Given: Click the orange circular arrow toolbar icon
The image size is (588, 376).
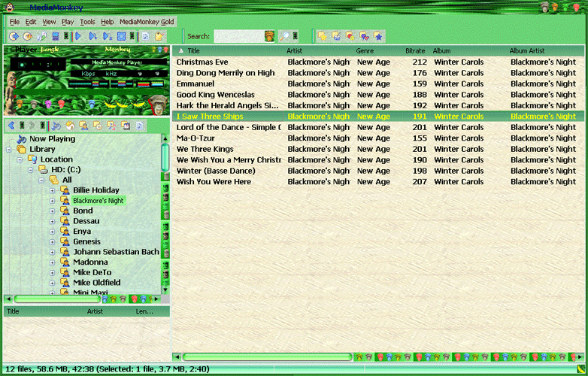Looking at the screenshot, I should pyautogui.click(x=27, y=36).
